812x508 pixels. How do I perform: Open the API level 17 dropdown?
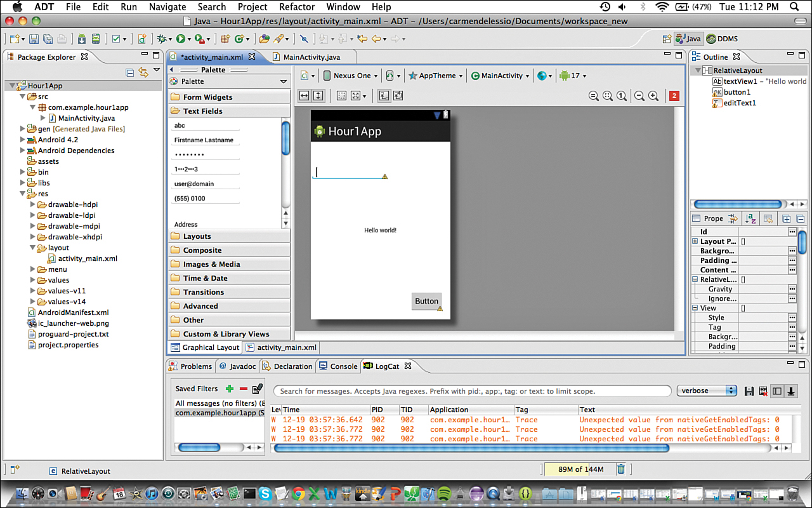coord(573,76)
